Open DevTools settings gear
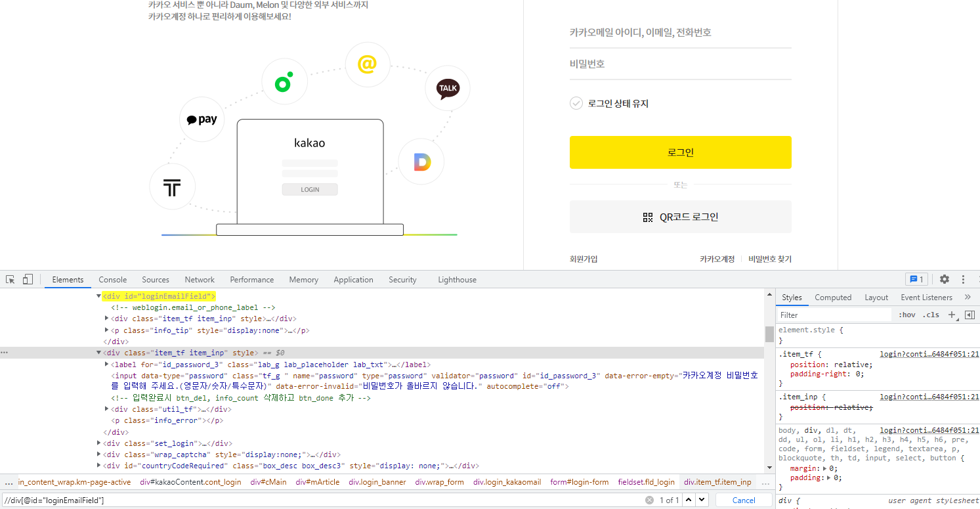The width and height of the screenshot is (980, 509). point(945,279)
